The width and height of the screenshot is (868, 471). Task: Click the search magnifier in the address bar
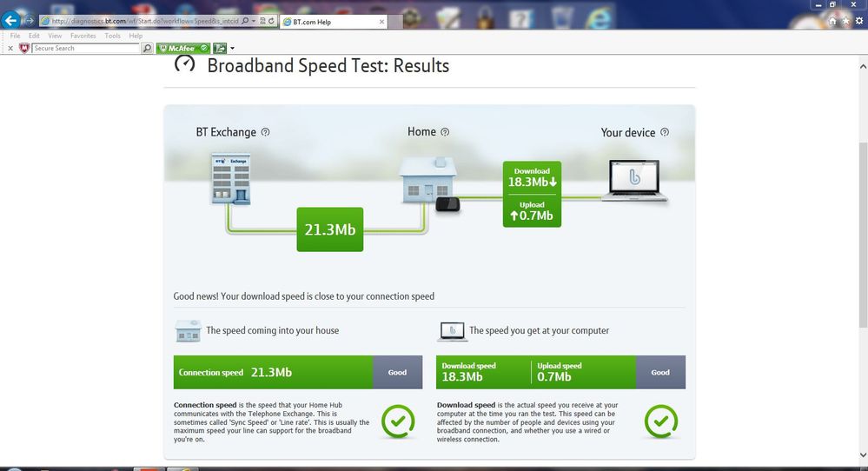click(x=245, y=21)
